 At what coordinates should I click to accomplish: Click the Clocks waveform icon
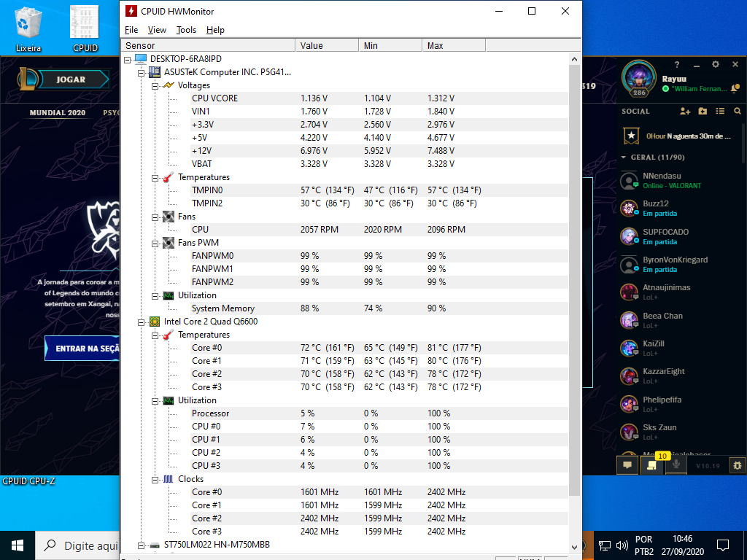[x=169, y=479]
